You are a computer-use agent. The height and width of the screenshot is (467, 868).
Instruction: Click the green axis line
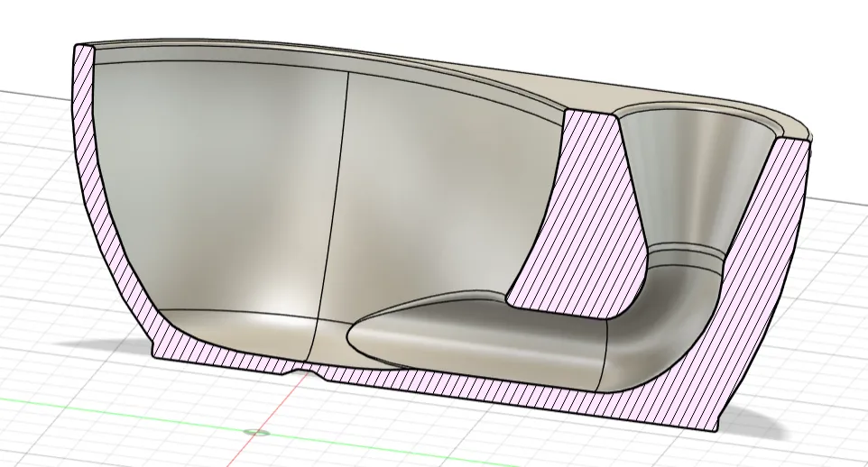(166, 417)
